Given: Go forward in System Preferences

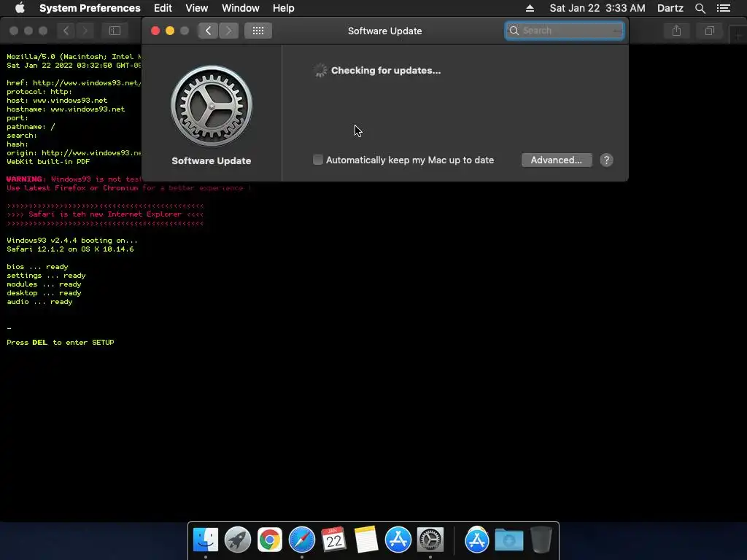Looking at the screenshot, I should [x=228, y=31].
